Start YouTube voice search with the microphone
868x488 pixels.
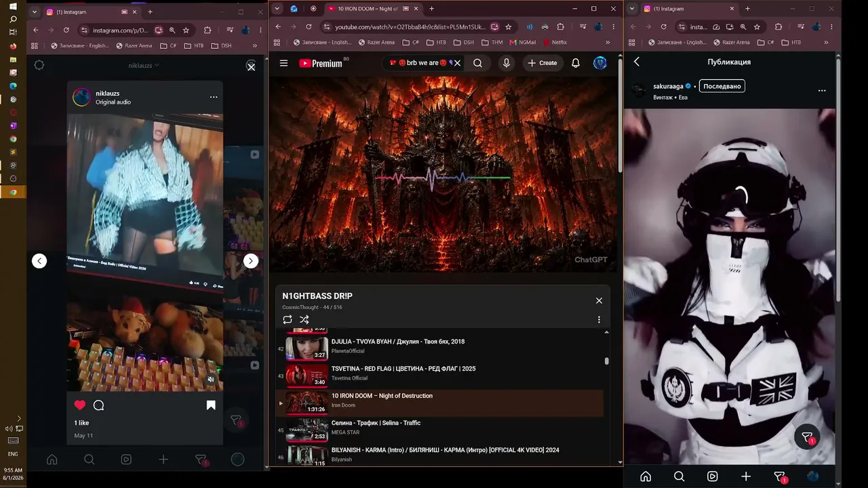506,63
